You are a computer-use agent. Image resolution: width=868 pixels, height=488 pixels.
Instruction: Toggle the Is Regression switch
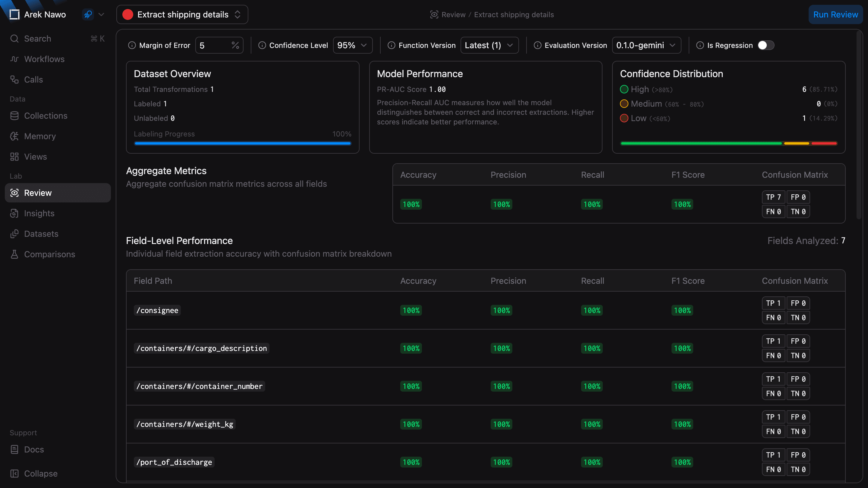[x=766, y=45]
